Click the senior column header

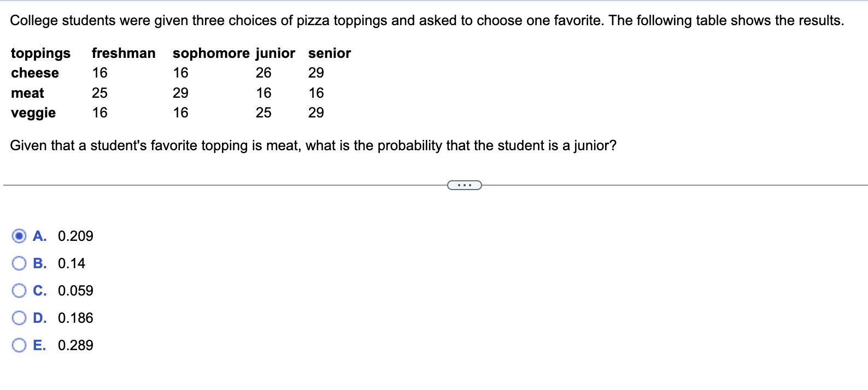pyautogui.click(x=330, y=53)
